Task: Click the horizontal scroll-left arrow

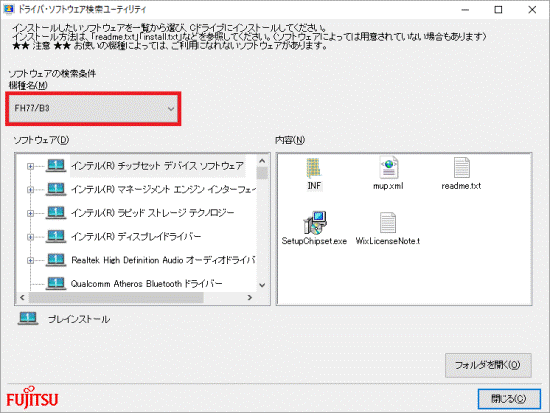Action: (22, 298)
